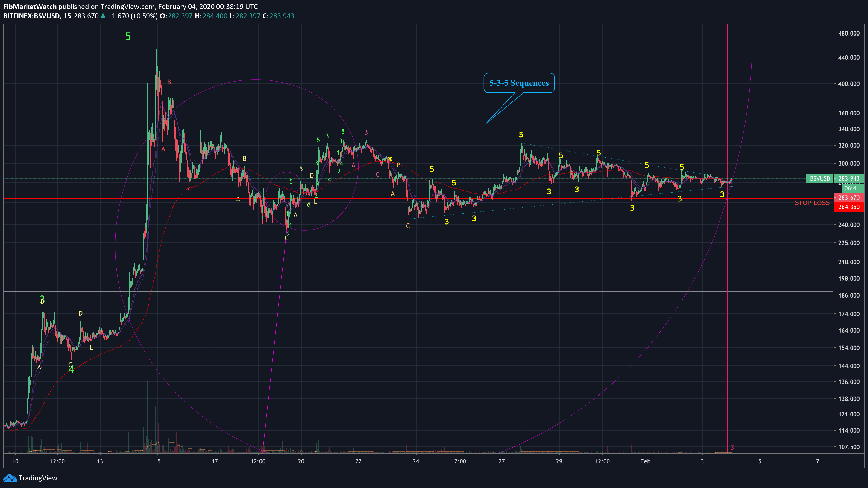
Task: Click the 340.000 price axis label
Action: pyautogui.click(x=849, y=129)
